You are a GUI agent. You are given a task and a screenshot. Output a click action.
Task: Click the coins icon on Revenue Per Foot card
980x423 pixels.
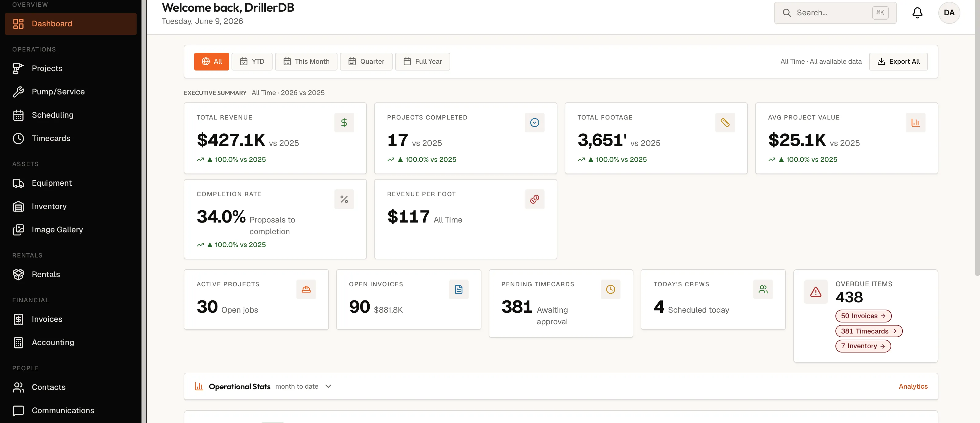(x=534, y=199)
